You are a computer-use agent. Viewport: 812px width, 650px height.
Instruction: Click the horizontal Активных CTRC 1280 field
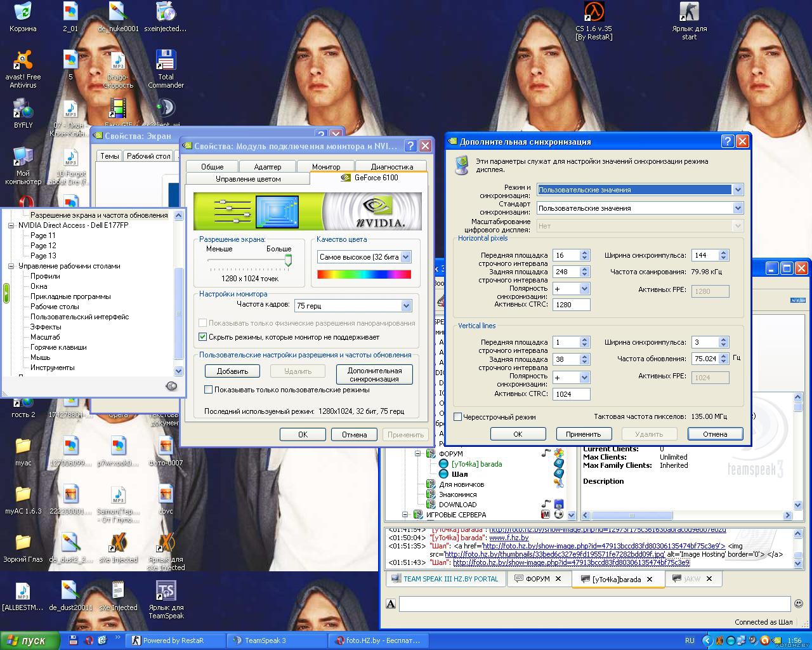pos(571,305)
